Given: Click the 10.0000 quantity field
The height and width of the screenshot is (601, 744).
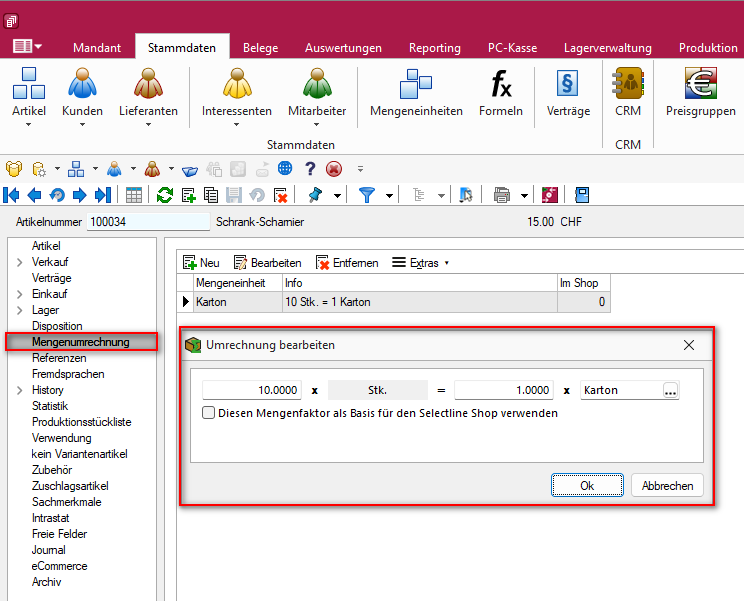Looking at the screenshot, I should (252, 390).
